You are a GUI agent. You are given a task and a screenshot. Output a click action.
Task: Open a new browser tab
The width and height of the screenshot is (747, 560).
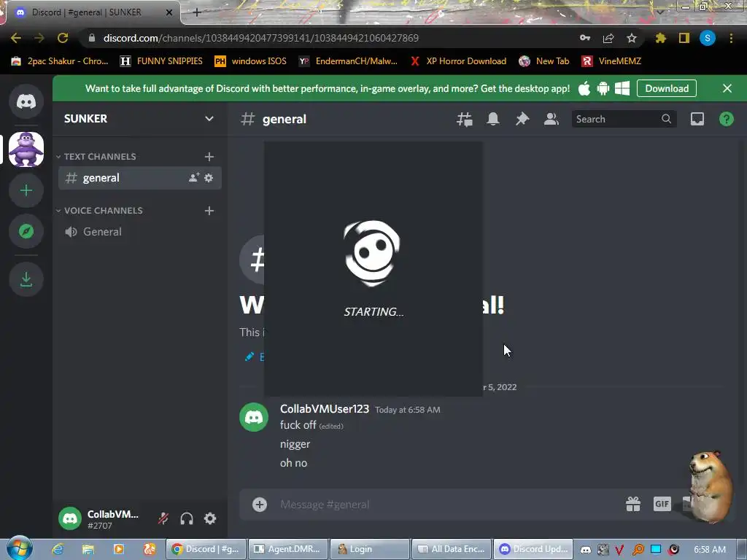(197, 12)
